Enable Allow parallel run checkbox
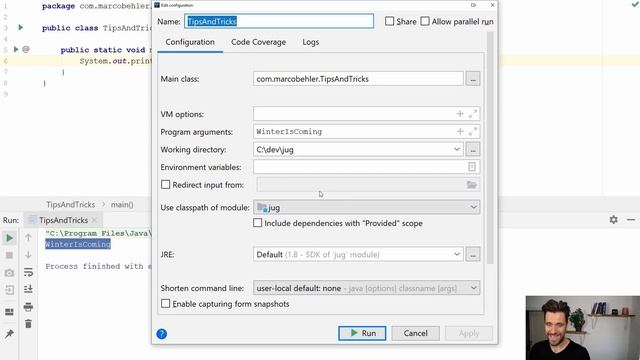 coord(425,21)
